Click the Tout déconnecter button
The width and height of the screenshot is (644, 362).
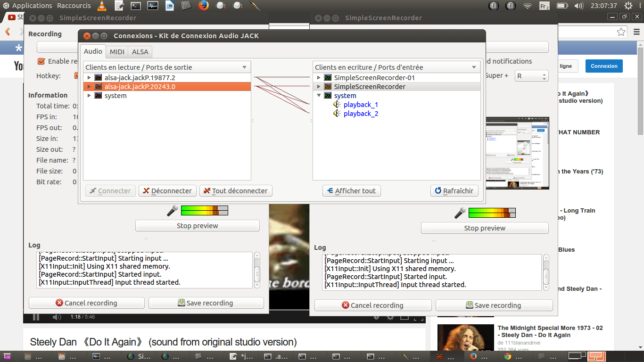236,191
